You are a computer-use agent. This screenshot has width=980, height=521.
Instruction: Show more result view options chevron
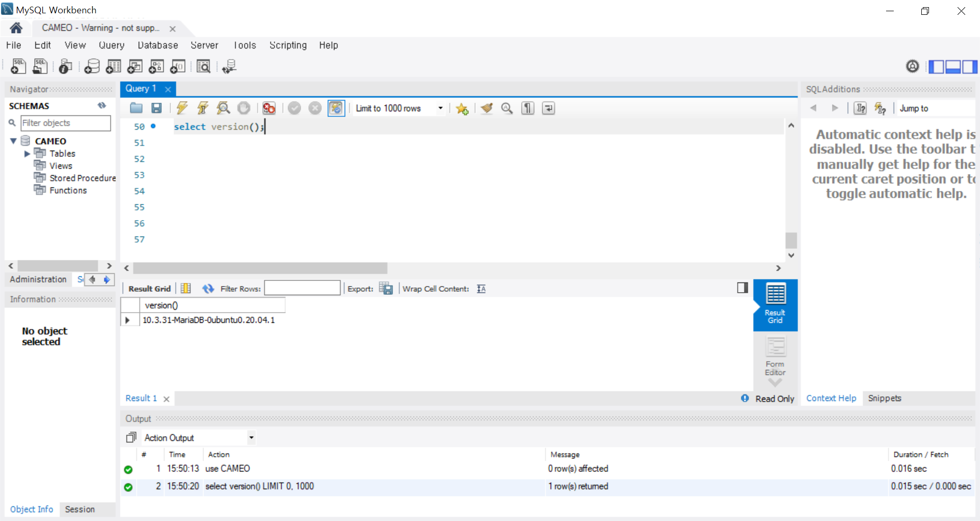tap(775, 383)
